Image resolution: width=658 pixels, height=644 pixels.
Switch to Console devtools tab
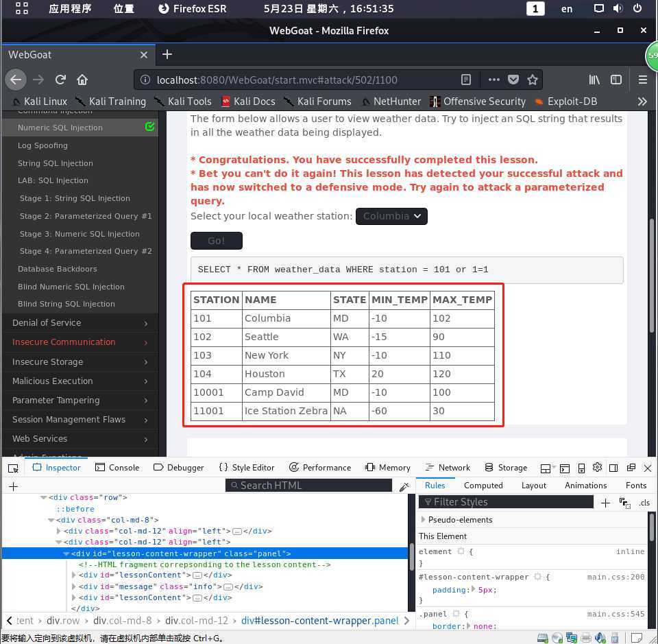click(x=117, y=468)
